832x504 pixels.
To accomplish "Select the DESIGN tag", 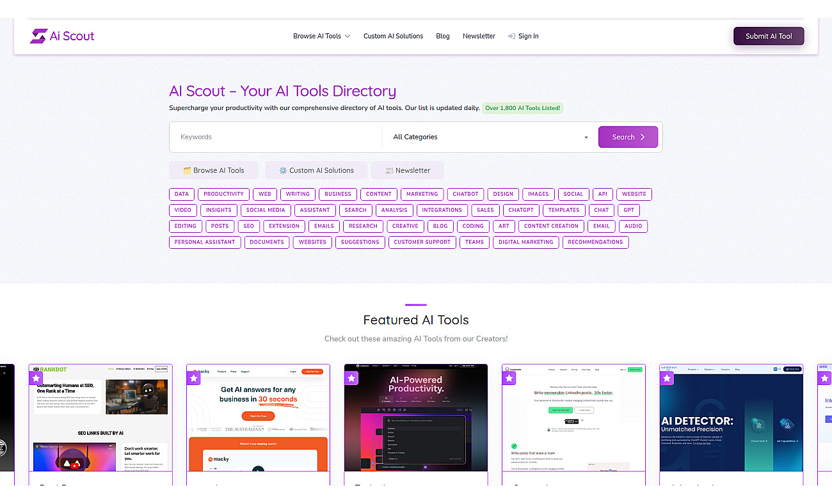I will tap(503, 194).
